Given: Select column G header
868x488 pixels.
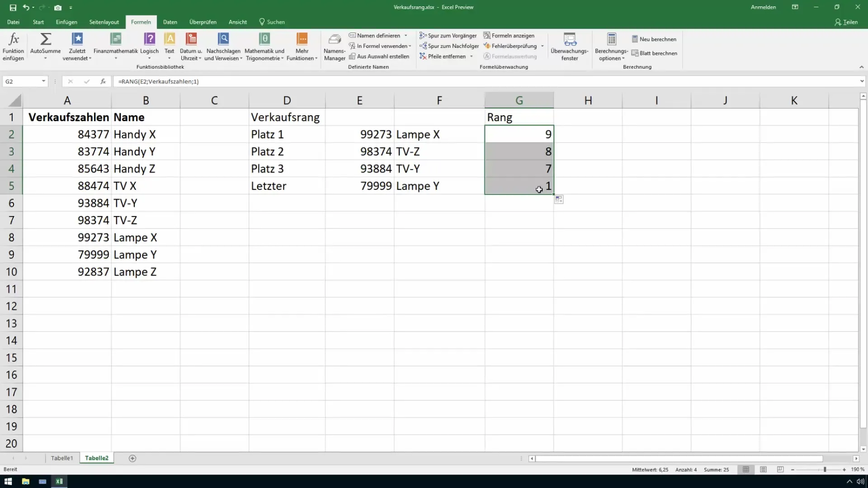Looking at the screenshot, I should pyautogui.click(x=519, y=100).
